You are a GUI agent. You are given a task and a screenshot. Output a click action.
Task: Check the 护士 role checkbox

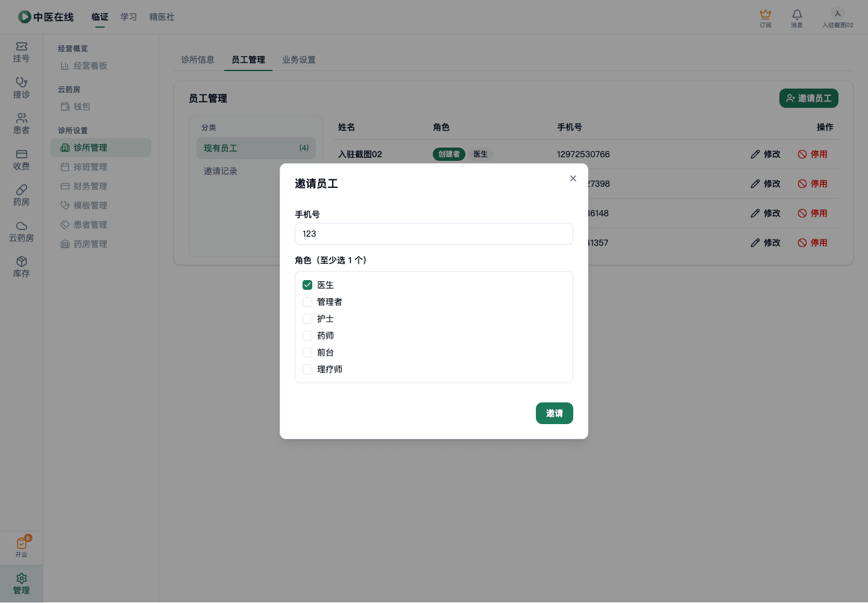tap(307, 319)
